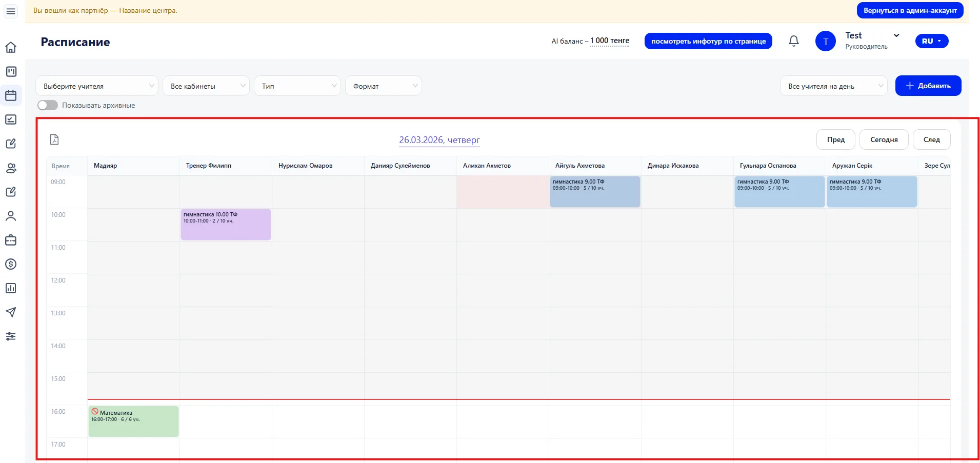Click the blue T user avatar
The width and height of the screenshot is (980, 463).
[826, 41]
